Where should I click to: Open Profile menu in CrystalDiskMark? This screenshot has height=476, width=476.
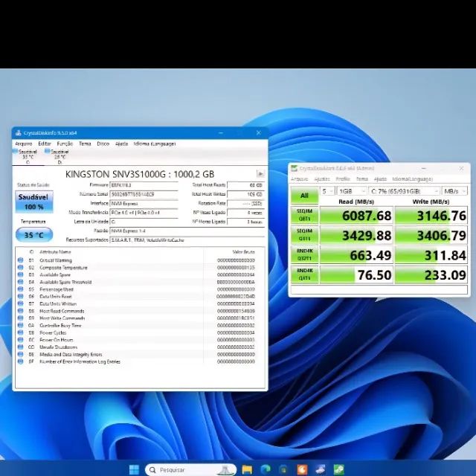pyautogui.click(x=343, y=178)
